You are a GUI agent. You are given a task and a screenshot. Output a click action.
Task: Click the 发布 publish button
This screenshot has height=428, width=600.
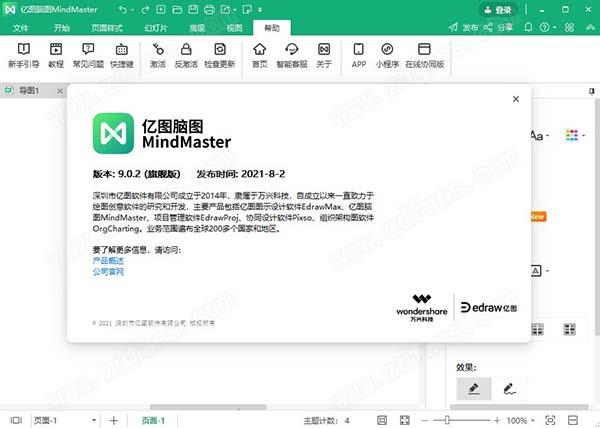click(464, 27)
